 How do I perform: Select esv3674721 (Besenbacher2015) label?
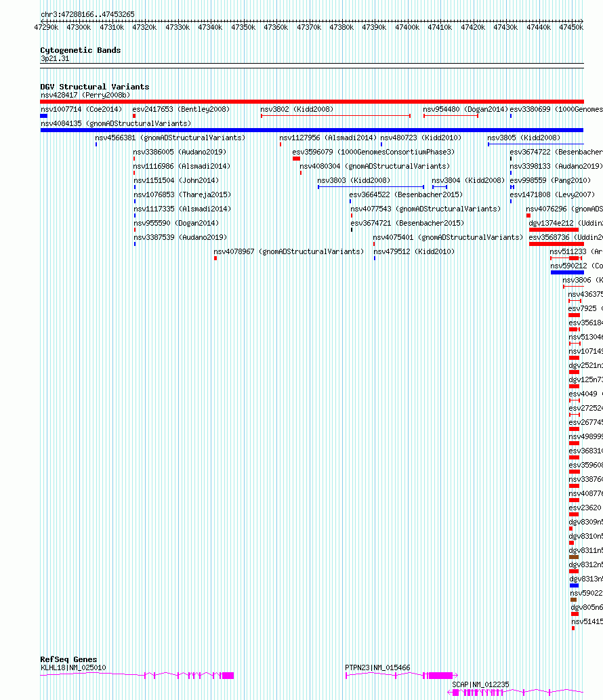[x=407, y=224]
